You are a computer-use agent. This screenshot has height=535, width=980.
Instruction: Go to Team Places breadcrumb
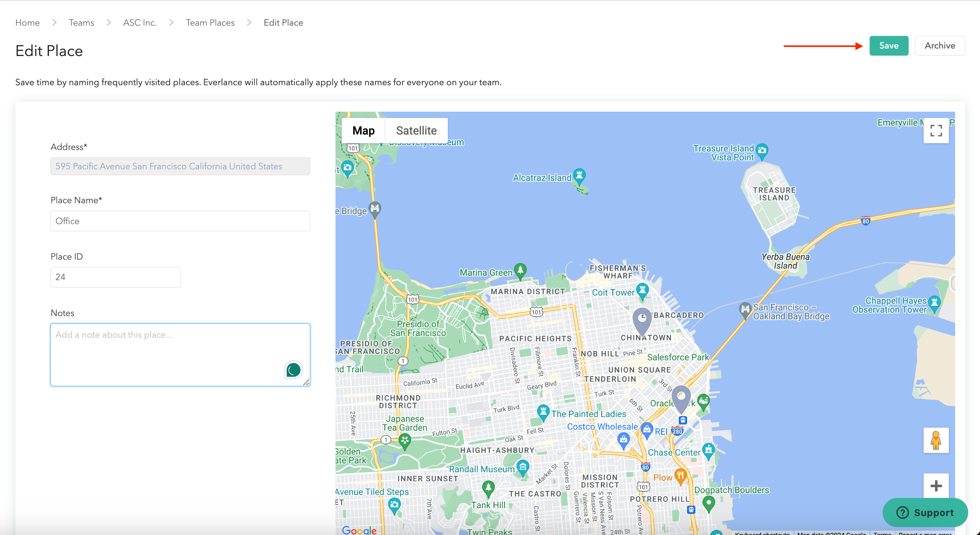point(210,22)
